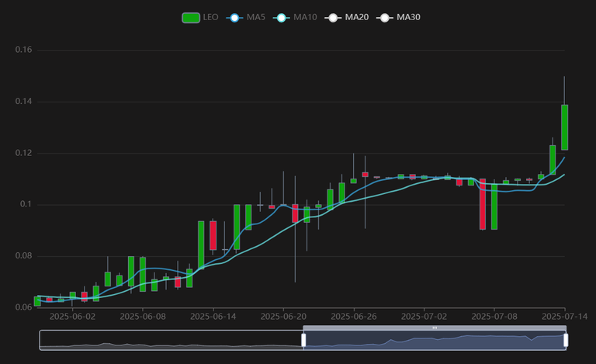Click the 2025-06-02 x-axis label

click(x=72, y=317)
